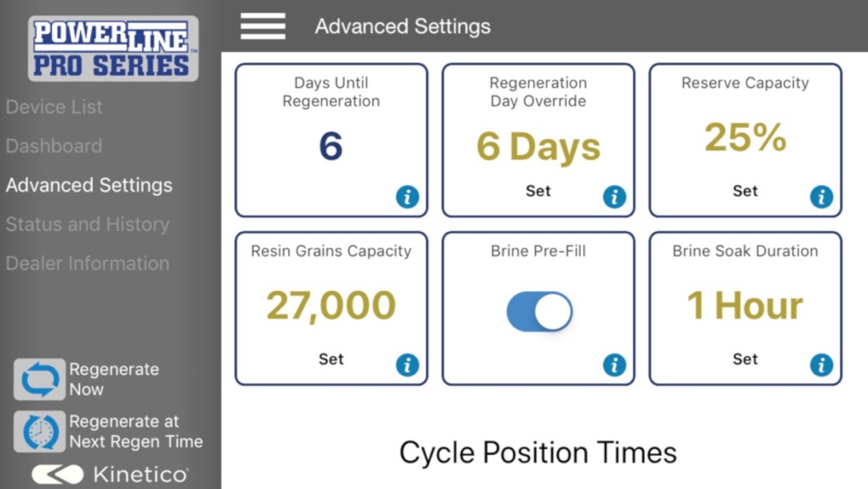Open Device List in sidebar
The image size is (868, 489).
[54, 107]
